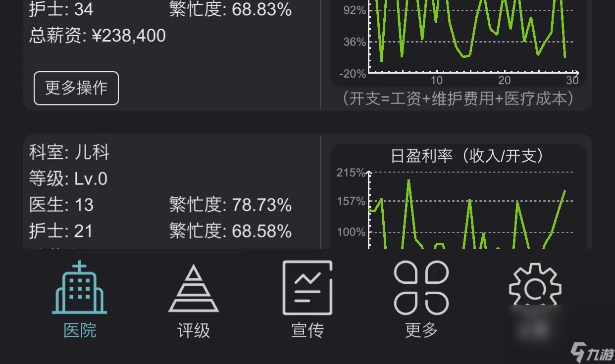Click the 92% axis label
615x364 pixels.
coord(355,10)
